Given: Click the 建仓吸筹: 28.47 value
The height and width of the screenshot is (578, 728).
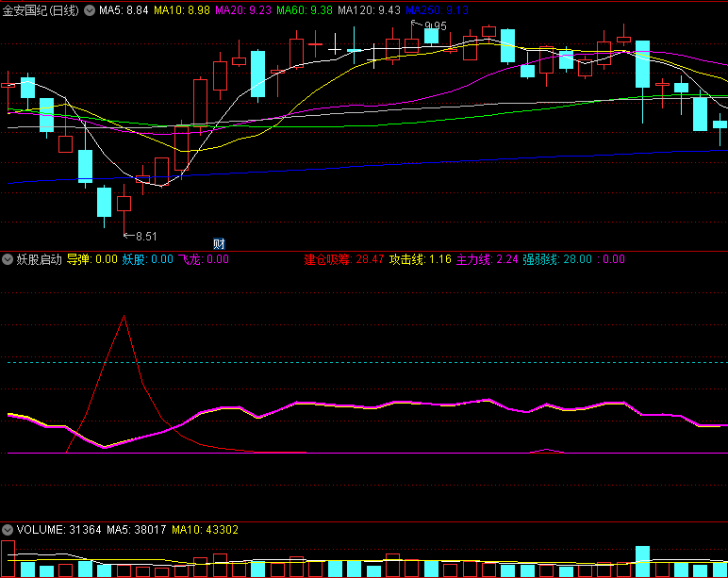Looking at the screenshot, I should click(344, 259).
